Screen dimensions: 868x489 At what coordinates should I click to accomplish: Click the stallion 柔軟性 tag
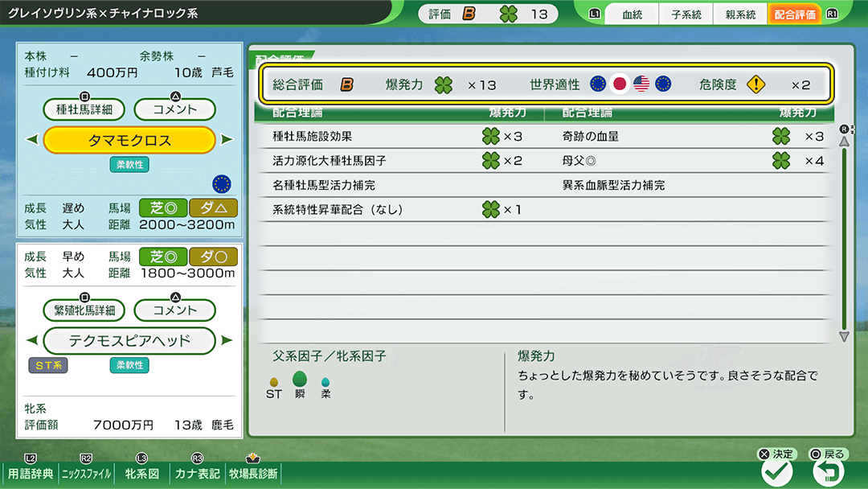pyautogui.click(x=129, y=165)
